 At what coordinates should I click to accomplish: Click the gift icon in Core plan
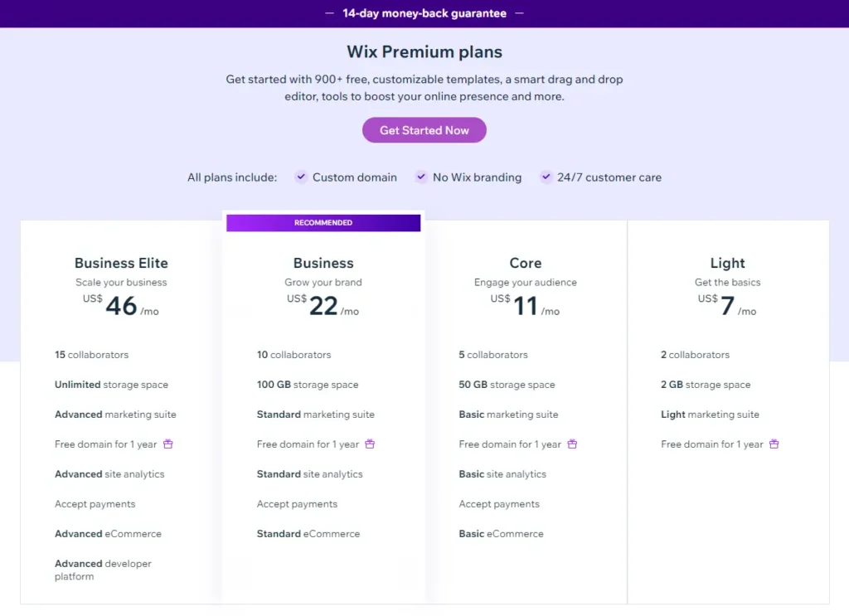[x=572, y=444]
